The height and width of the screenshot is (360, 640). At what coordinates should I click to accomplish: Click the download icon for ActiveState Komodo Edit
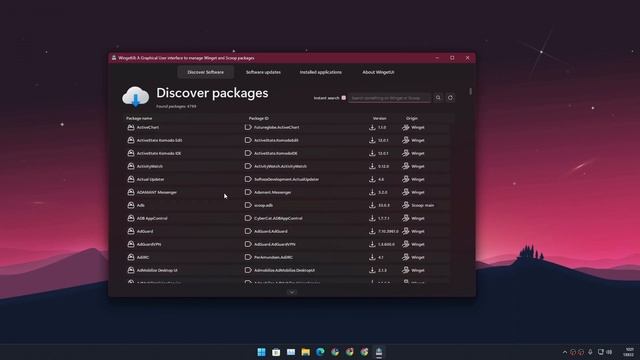coord(372,140)
